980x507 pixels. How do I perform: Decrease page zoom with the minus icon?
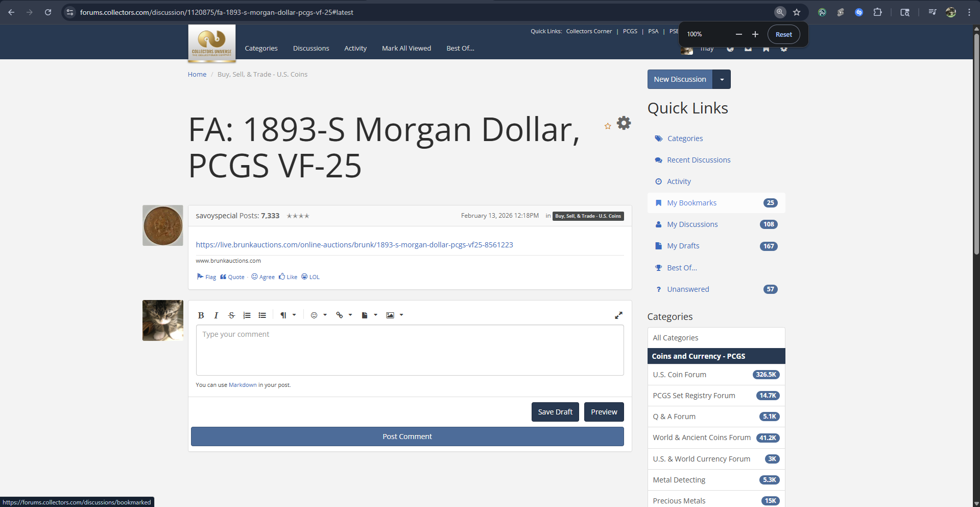738,34
